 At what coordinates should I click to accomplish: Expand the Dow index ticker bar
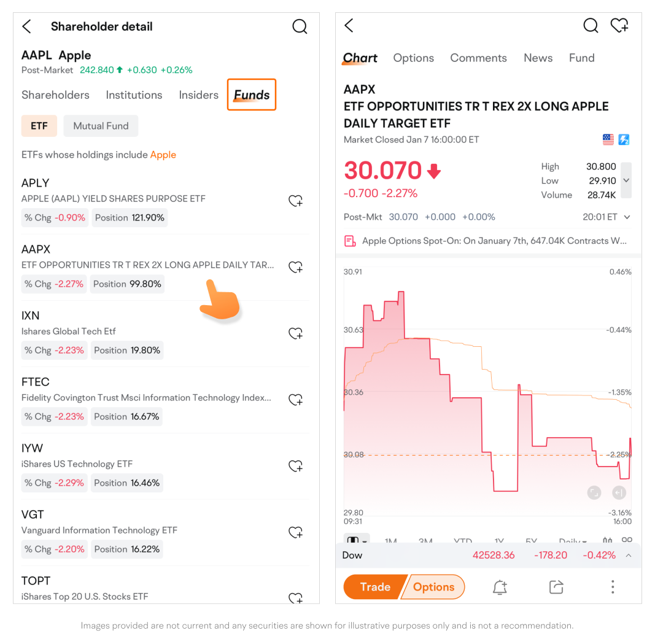(628, 556)
